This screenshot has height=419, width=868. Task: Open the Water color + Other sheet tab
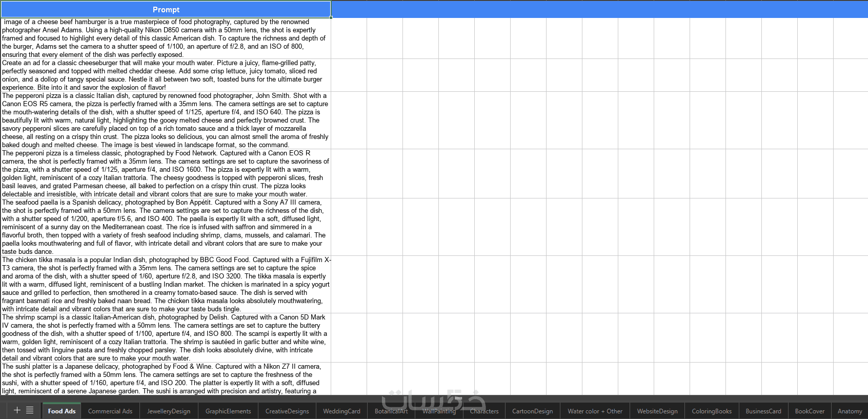[x=595, y=411]
